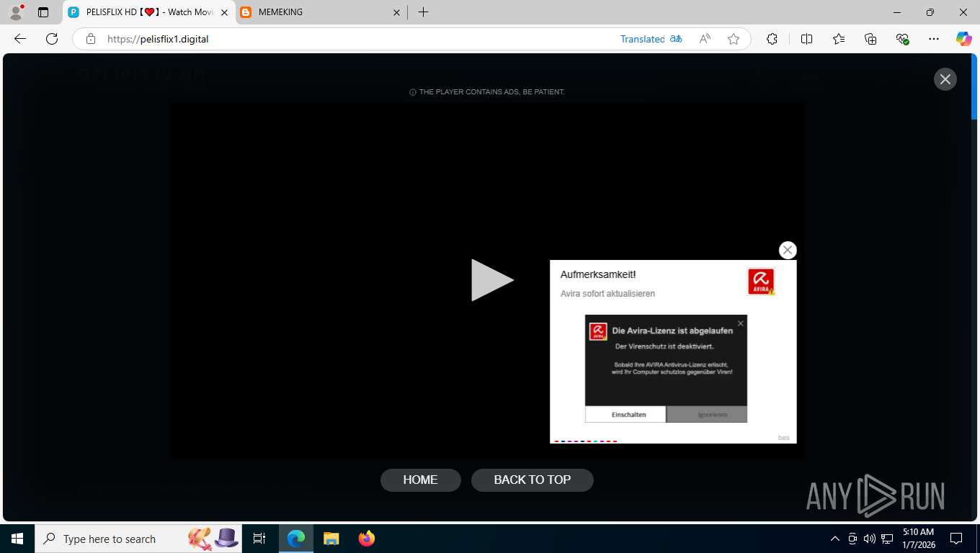This screenshot has width=980, height=553.
Task: Open the Translated page options
Action: click(x=651, y=39)
